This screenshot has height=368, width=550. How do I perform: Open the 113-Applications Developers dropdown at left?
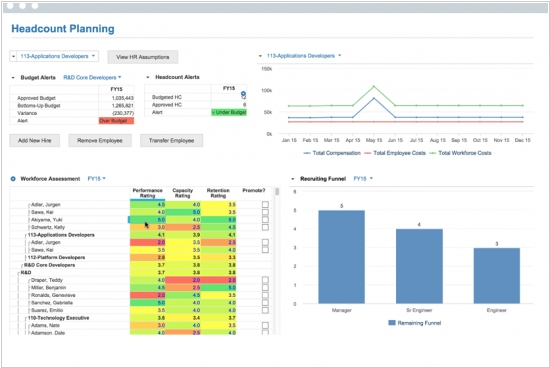tap(58, 56)
